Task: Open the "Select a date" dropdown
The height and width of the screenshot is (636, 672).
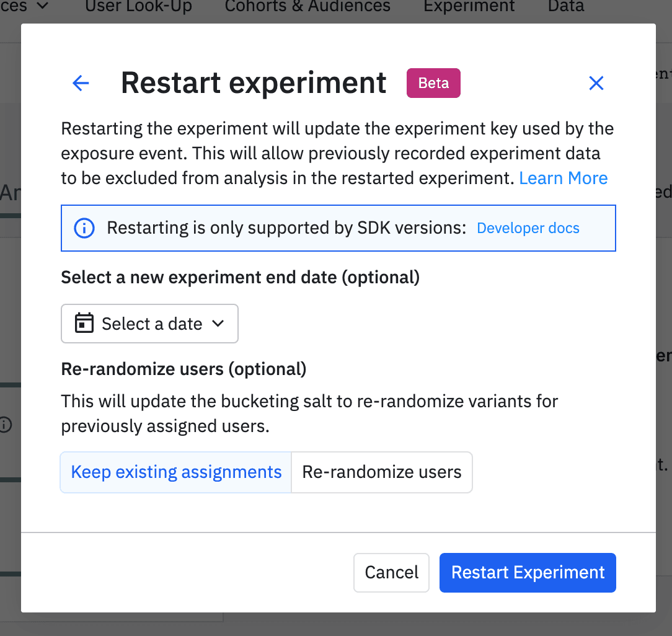Action: 149,323
